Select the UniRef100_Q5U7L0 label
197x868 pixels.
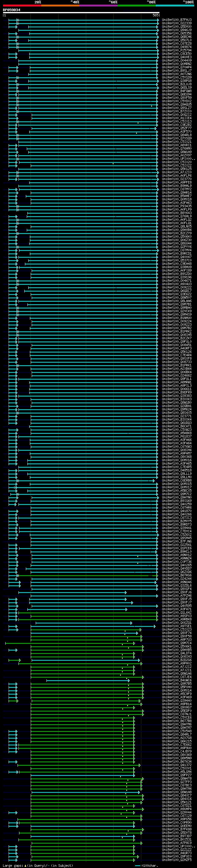pyautogui.click(x=177, y=40)
